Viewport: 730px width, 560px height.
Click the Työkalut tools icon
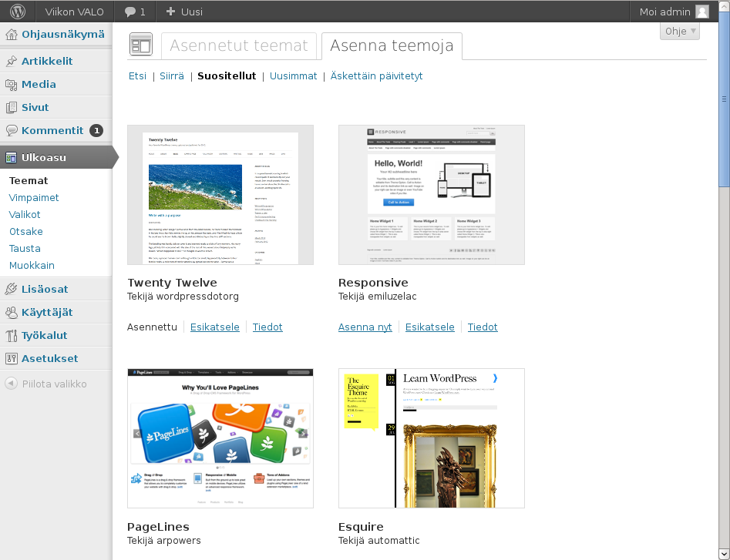pos(11,335)
